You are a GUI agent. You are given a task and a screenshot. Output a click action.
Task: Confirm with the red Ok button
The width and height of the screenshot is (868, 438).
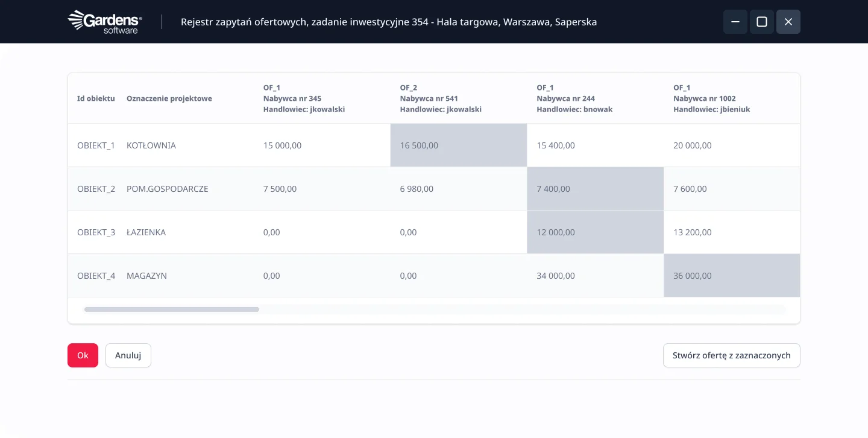pos(83,355)
